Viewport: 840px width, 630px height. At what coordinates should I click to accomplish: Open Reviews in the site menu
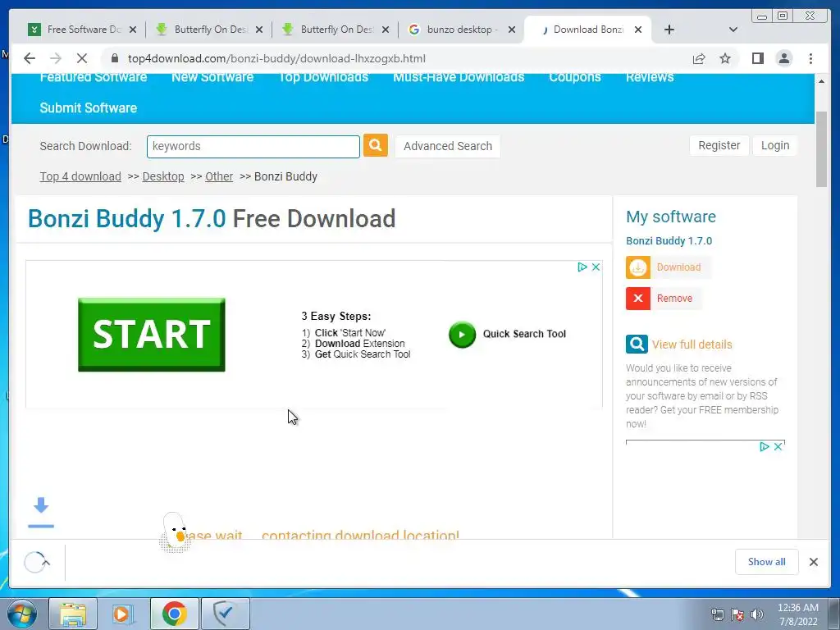click(650, 77)
